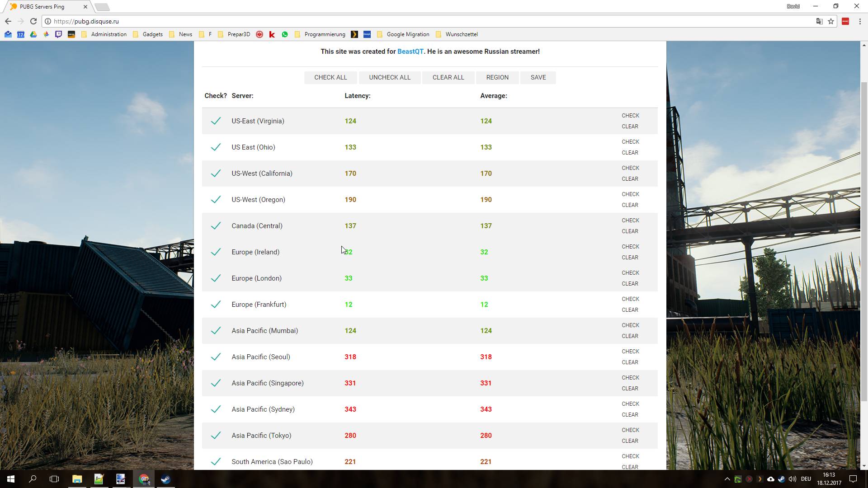
Task: Click the taskbar search magnifier icon
Action: coord(33,479)
